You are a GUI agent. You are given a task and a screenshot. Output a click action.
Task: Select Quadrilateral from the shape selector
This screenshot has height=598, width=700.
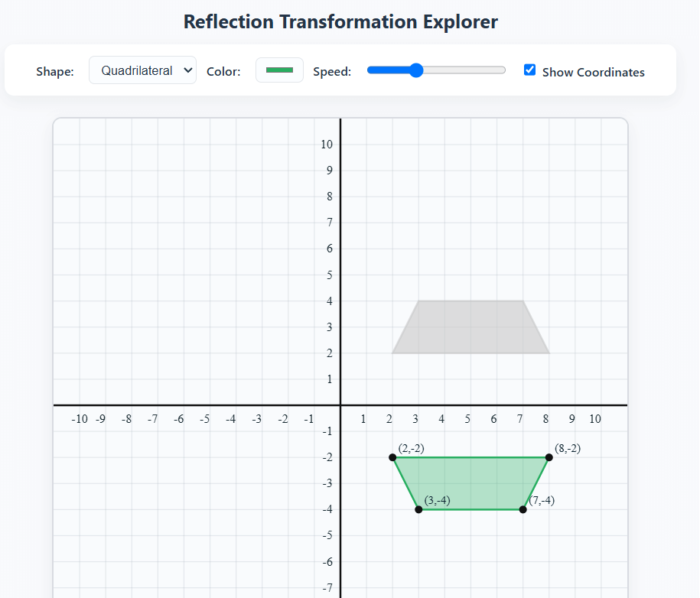(x=142, y=70)
